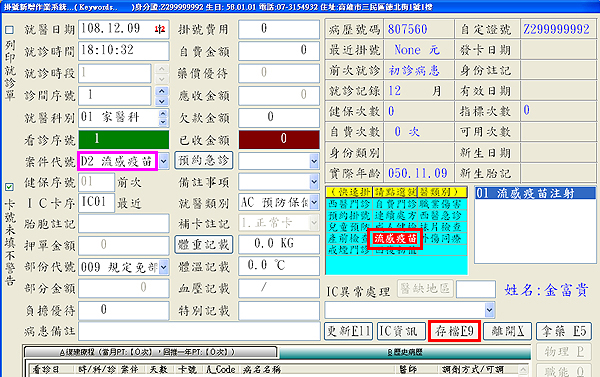Select 戒煙門診 quick registration cell
The image size is (600, 377).
pyautogui.click(x=349, y=250)
